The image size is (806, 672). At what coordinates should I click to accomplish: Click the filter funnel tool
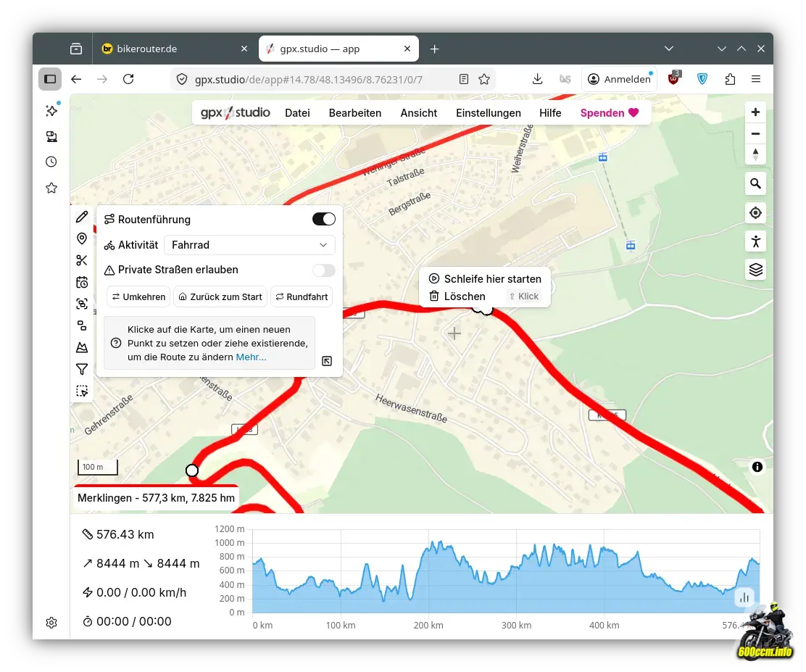coord(82,369)
